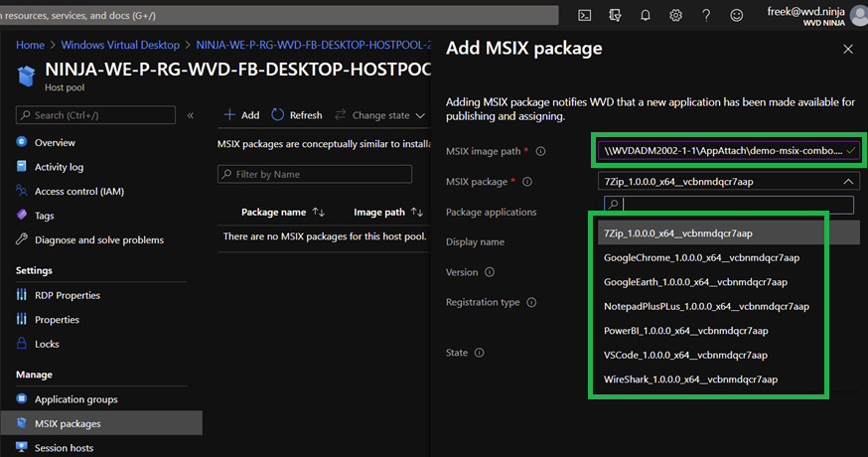
Task: Select GoogleEarth_1.0.0.0_x64 package option
Action: [x=729, y=282]
